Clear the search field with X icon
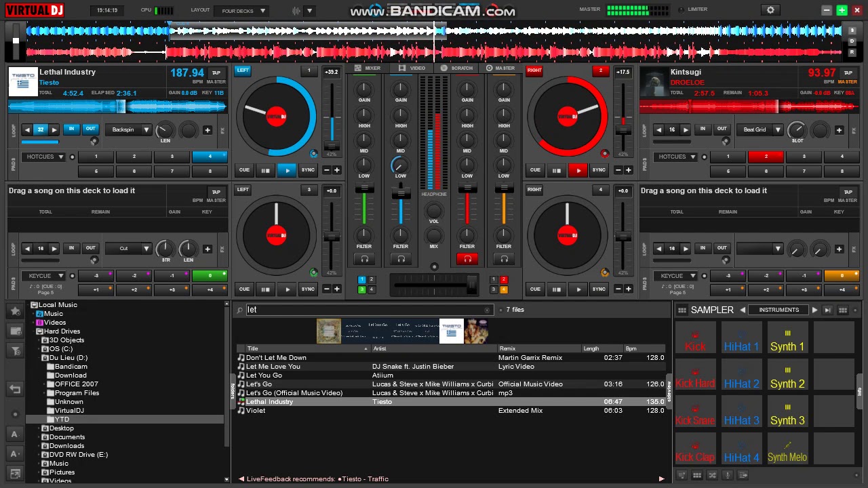The image size is (868, 488). pyautogui.click(x=487, y=310)
